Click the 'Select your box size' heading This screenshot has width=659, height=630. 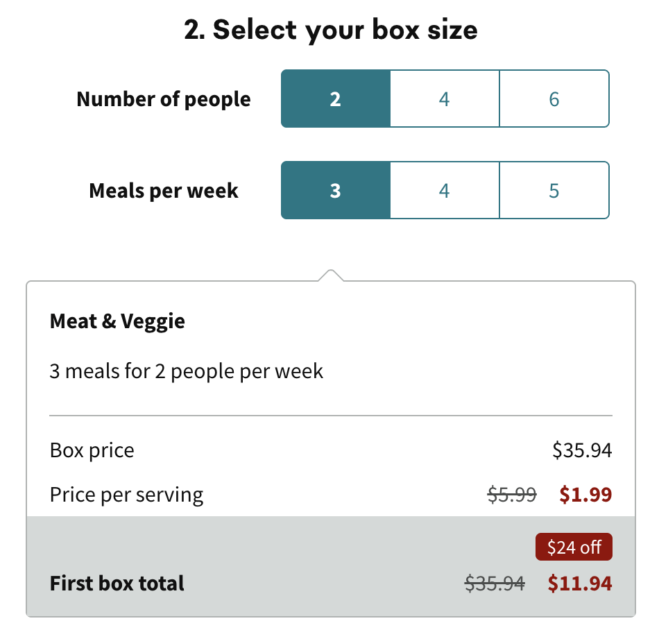click(330, 30)
